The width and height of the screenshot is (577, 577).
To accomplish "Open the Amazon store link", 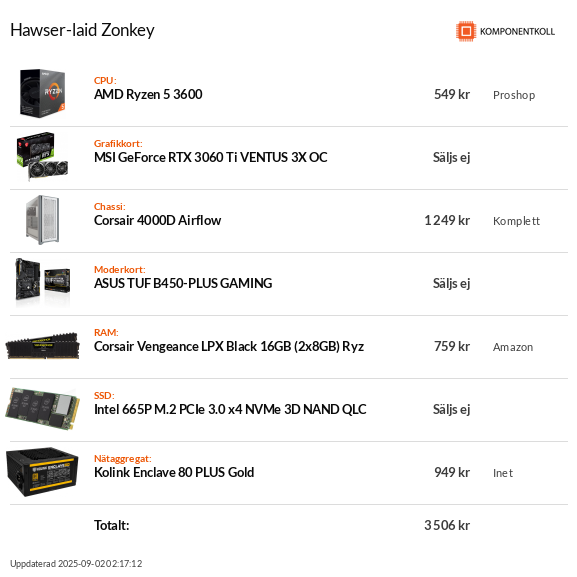I will (513, 347).
